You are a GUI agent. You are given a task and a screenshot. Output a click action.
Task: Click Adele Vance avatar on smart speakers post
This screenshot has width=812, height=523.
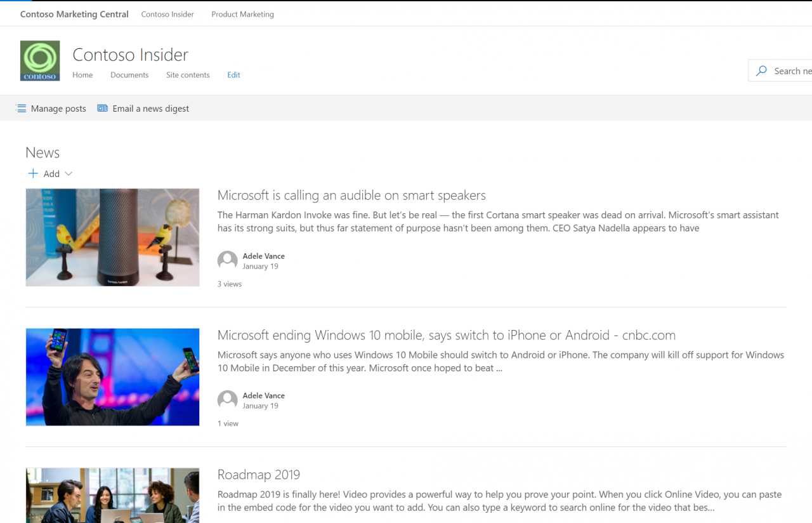(228, 261)
